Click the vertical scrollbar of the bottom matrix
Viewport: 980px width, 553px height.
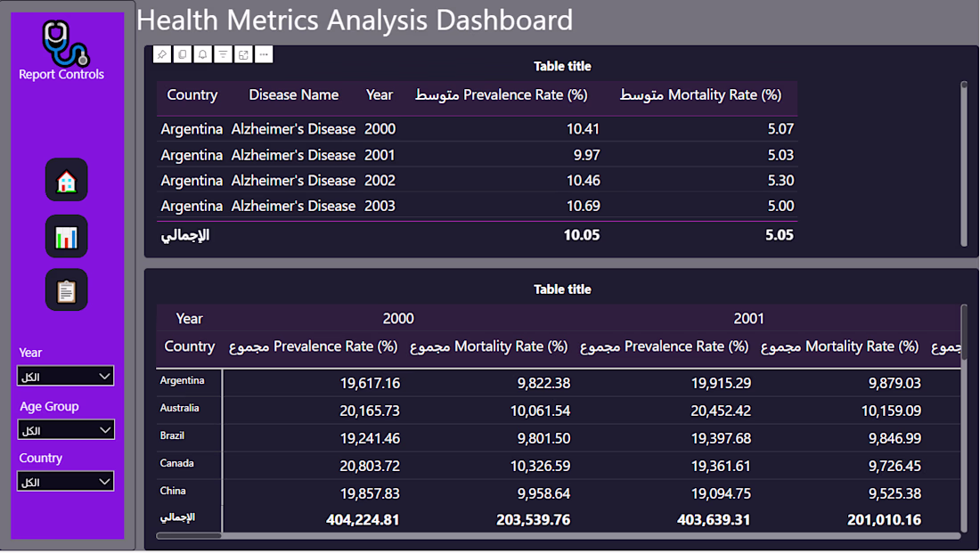(964, 418)
